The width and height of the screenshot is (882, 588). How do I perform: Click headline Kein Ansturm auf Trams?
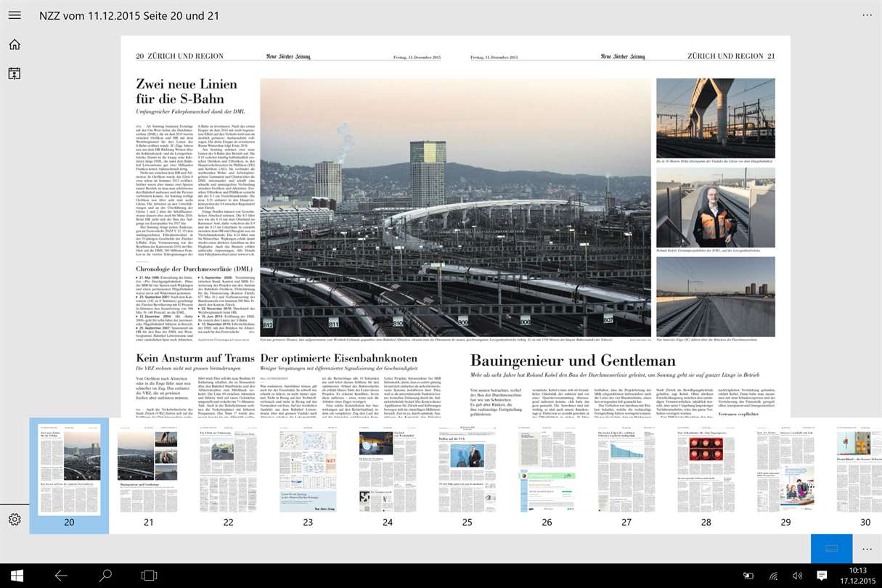(x=195, y=359)
